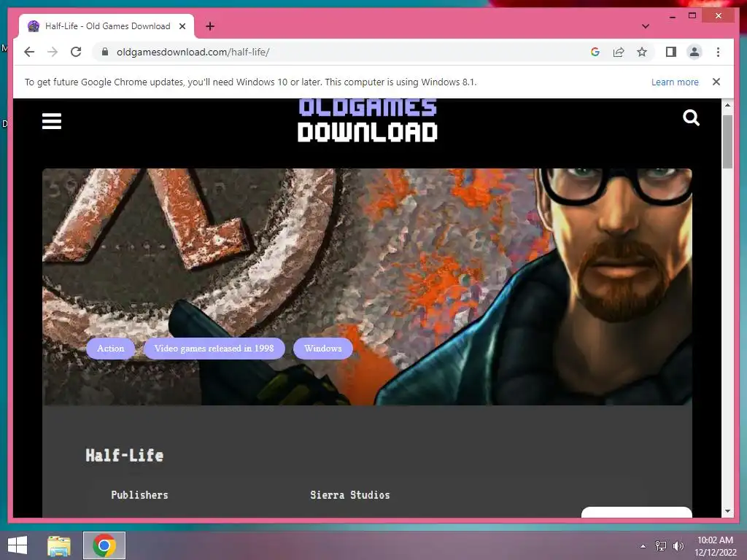Open the hamburger menu on Old Games Download

coord(52,121)
